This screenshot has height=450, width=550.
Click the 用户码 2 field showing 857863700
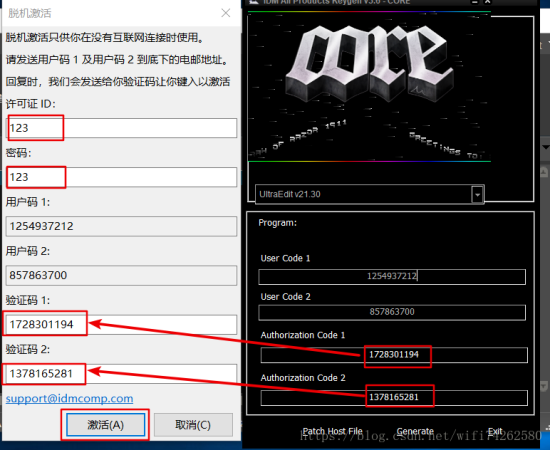(x=121, y=275)
